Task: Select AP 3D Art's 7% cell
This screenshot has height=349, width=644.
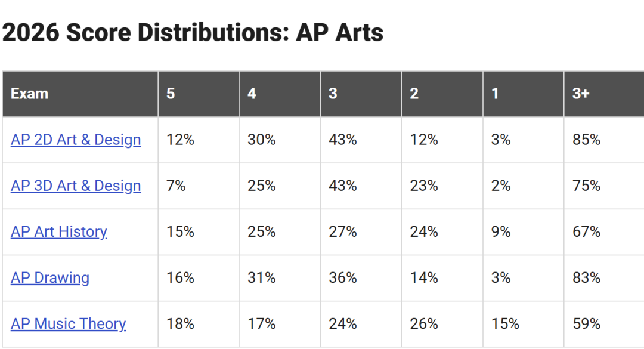Action: coord(199,186)
